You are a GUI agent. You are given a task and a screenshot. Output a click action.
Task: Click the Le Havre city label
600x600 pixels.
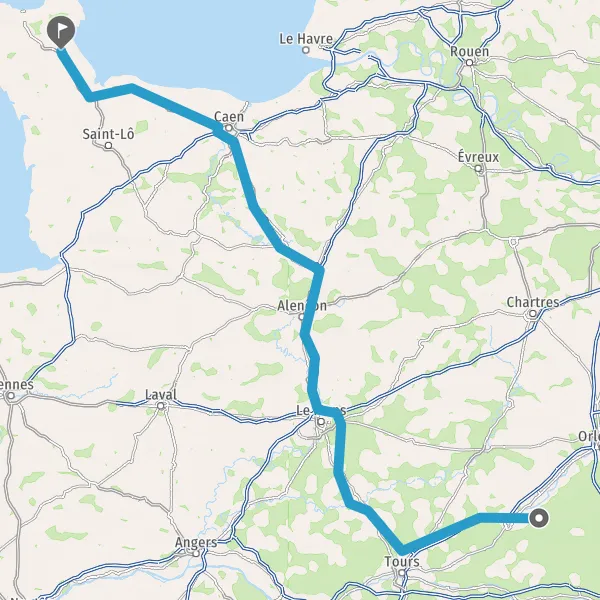point(306,39)
